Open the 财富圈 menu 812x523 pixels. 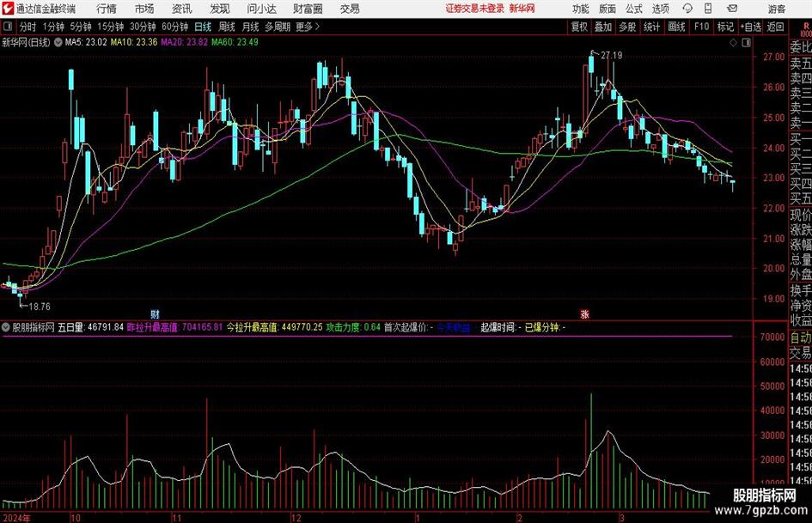308,9
